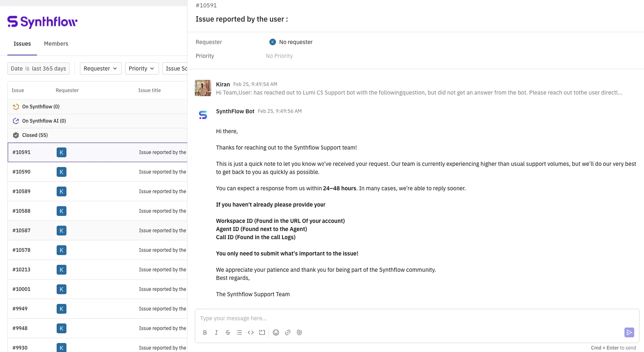
Task: Click the Synthflow logo
Action: click(x=42, y=22)
